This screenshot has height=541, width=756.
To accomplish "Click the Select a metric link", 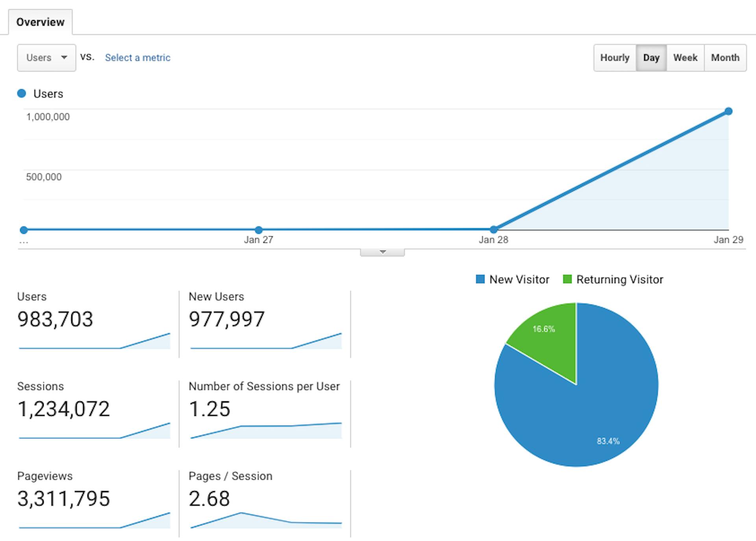I will click(137, 57).
